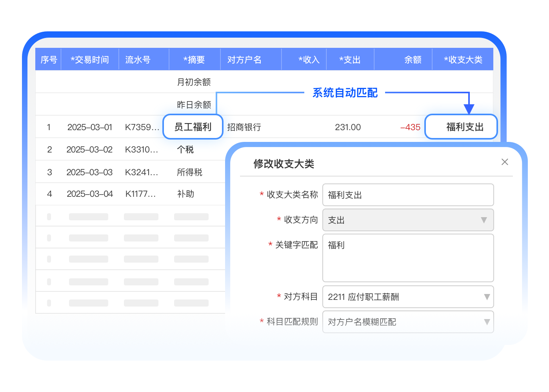549x392 pixels.
Task: Click the *交易时间 column header
Action: coord(90,60)
